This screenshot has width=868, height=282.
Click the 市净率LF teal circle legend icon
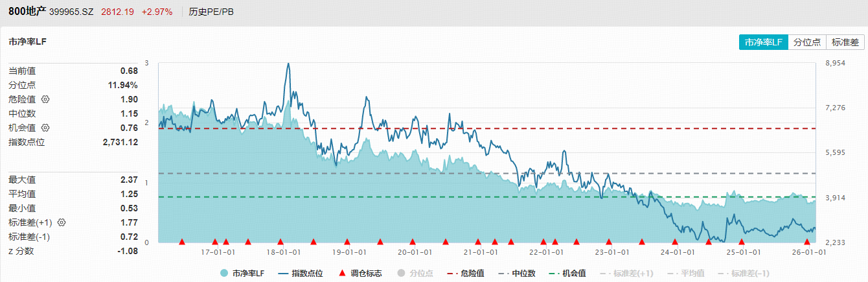(224, 274)
